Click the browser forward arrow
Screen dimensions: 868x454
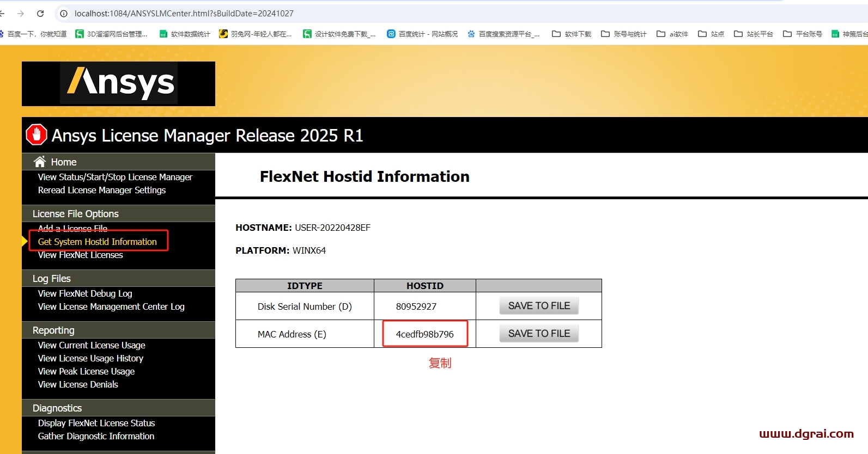21,14
